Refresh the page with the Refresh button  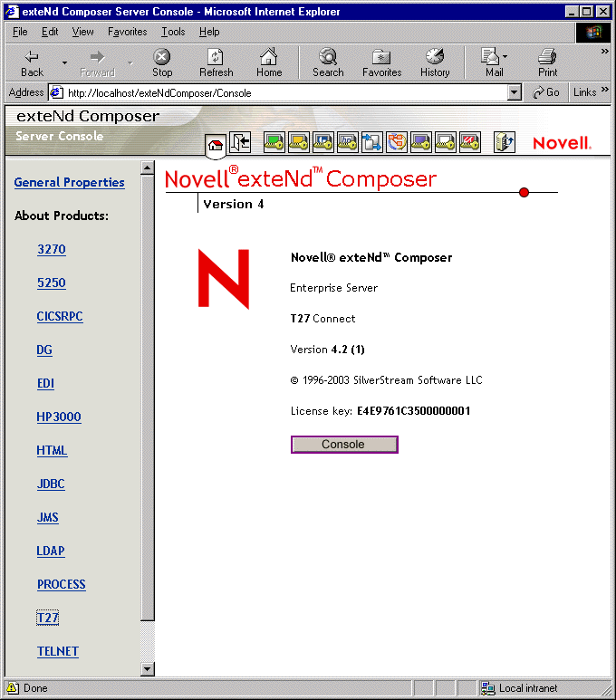[217, 63]
